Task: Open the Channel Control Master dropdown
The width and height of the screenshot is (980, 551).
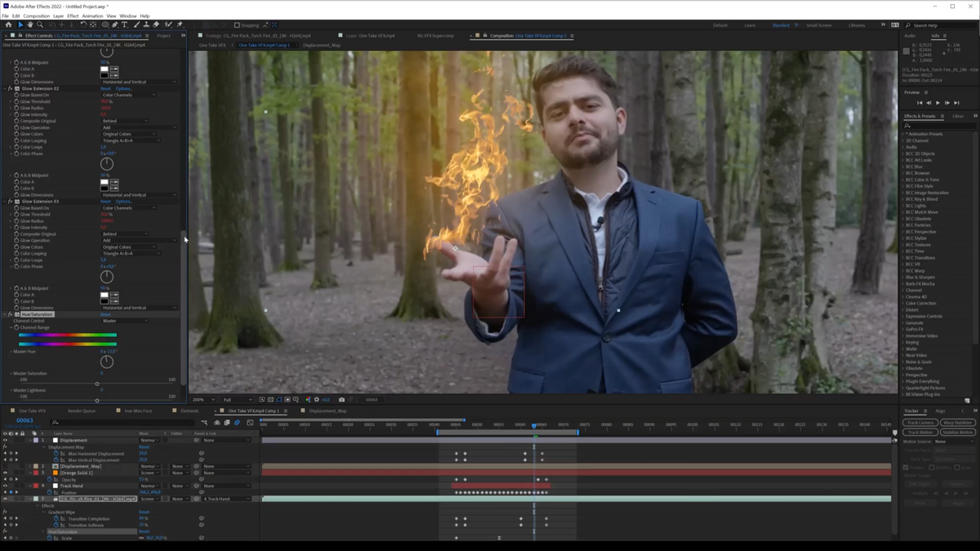Action: (125, 321)
